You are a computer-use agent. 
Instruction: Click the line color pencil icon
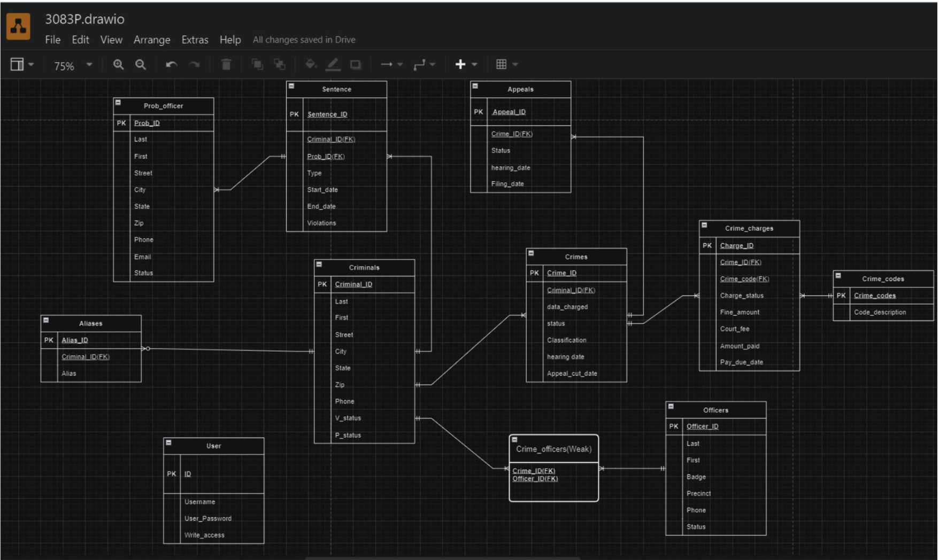point(333,65)
